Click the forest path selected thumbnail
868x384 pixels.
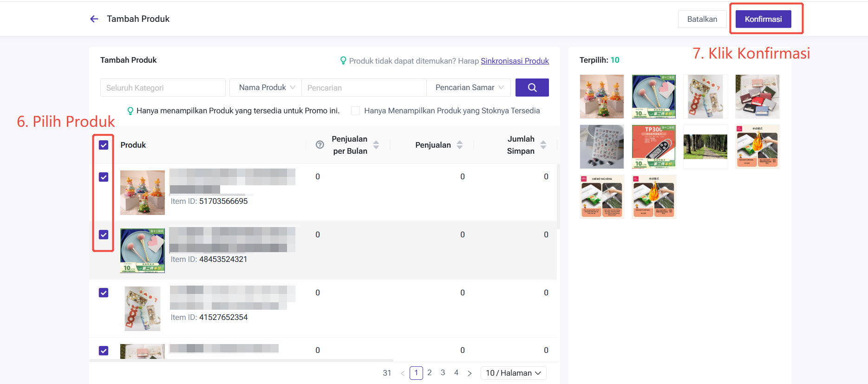(x=705, y=147)
